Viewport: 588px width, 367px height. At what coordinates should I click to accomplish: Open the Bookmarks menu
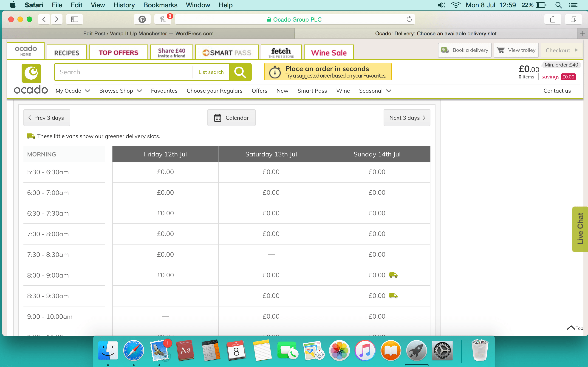point(160,5)
